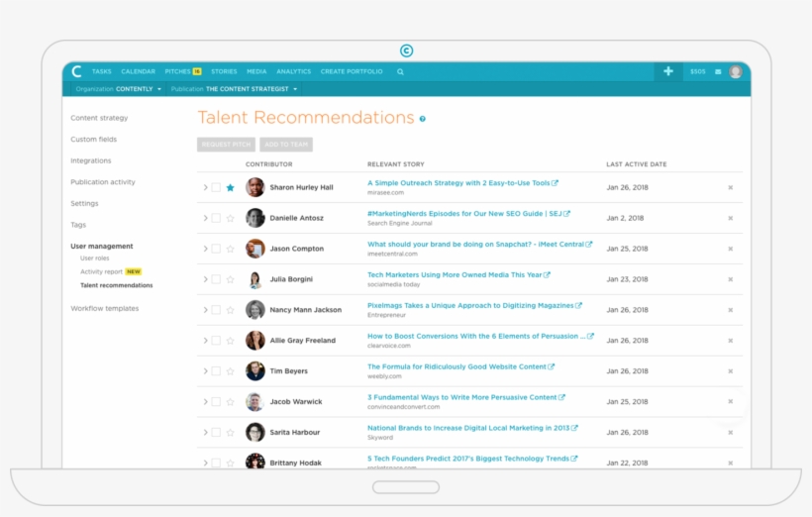
Task: Click the Request Pitch button
Action: [227, 145]
